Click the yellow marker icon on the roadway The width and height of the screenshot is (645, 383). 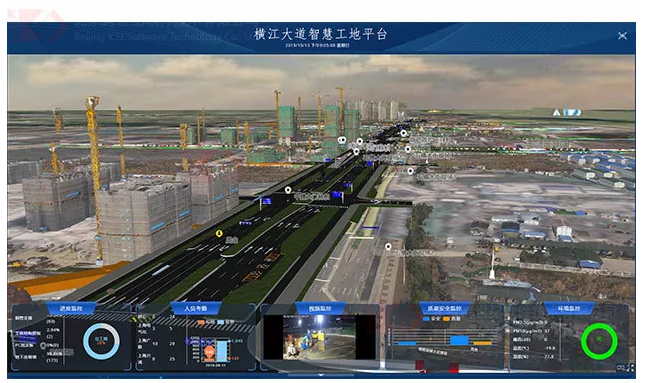pos(219,233)
